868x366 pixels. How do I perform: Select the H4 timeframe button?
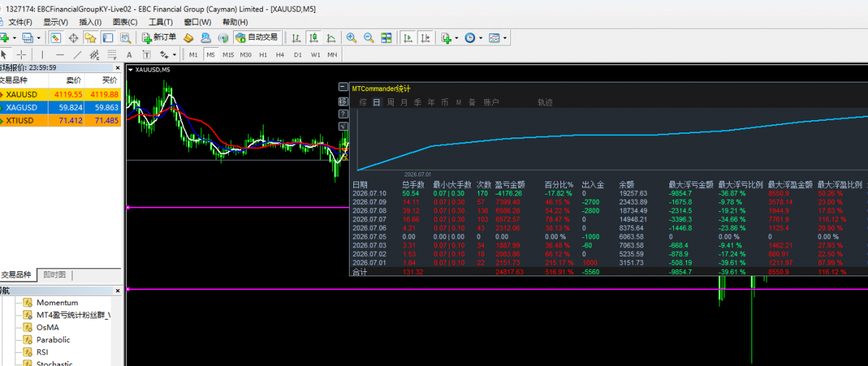click(x=280, y=55)
